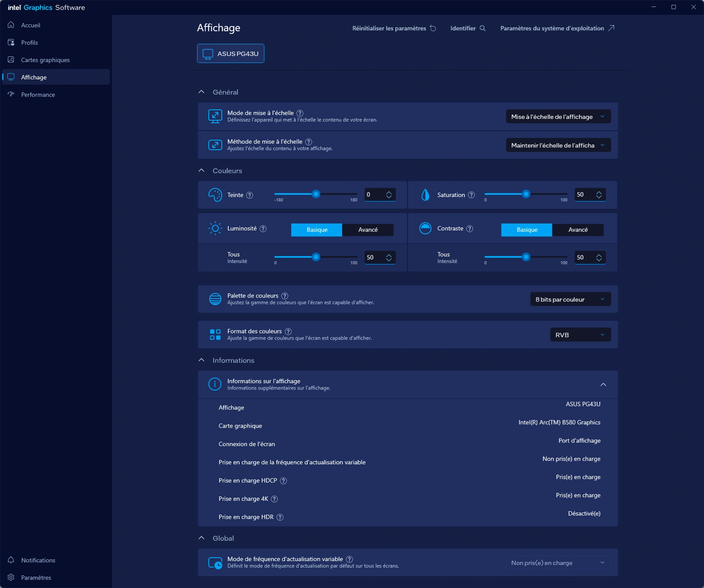Screen dimensions: 704x588
Task: Click the Teinte value field
Action: [x=380, y=194]
